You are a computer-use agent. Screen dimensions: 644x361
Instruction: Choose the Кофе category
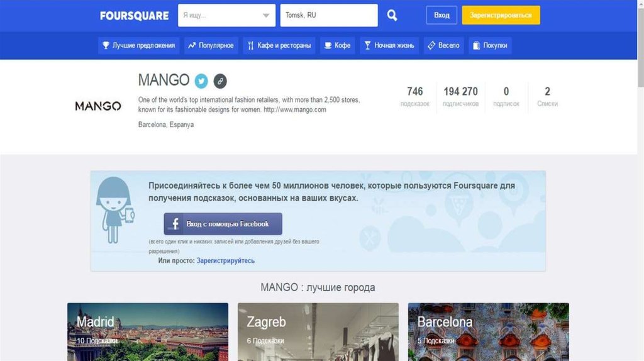click(338, 45)
